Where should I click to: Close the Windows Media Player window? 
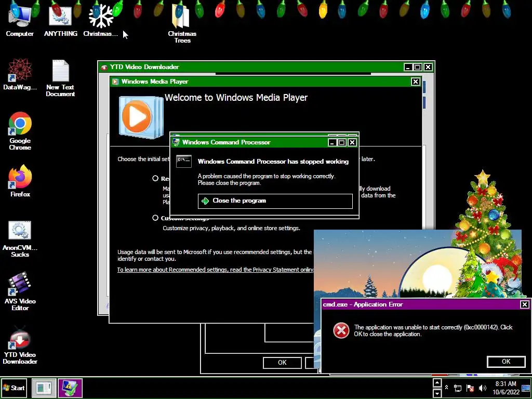[416, 82]
